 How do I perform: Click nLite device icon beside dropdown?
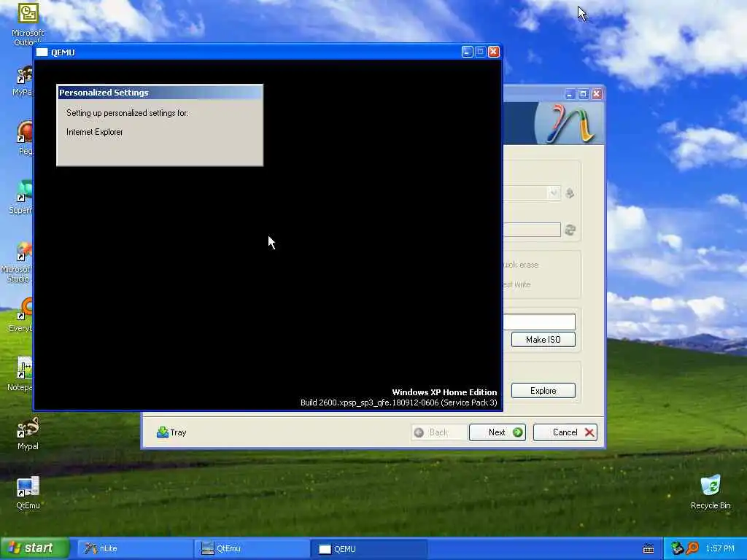pyautogui.click(x=569, y=193)
